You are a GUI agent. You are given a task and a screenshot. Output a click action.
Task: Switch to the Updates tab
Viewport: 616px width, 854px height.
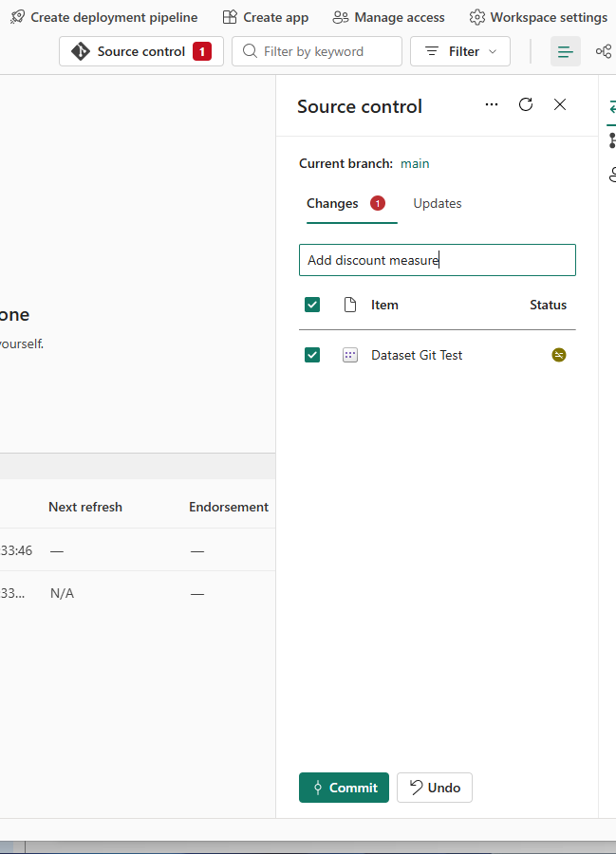(437, 203)
